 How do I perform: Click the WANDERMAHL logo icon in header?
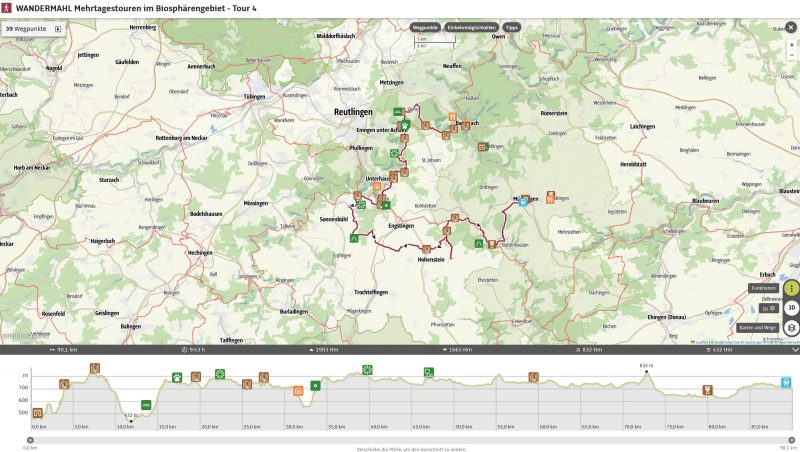click(7, 8)
